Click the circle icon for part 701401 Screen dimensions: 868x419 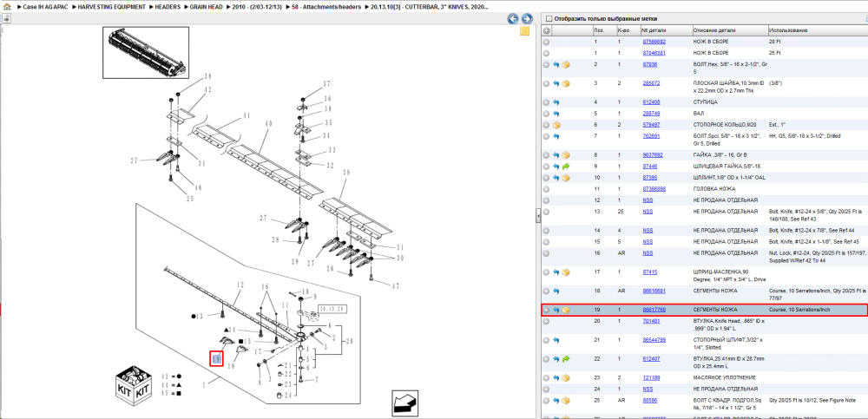click(x=546, y=321)
